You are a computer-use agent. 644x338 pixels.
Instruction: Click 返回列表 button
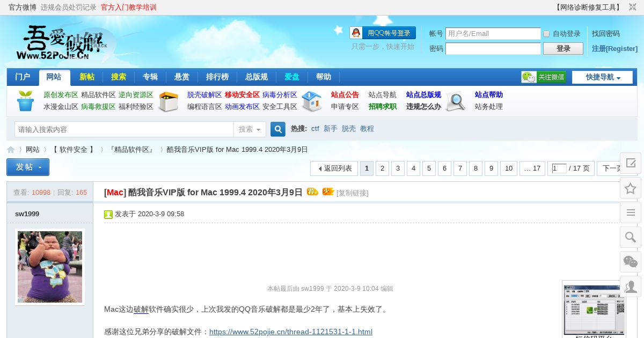point(334,168)
